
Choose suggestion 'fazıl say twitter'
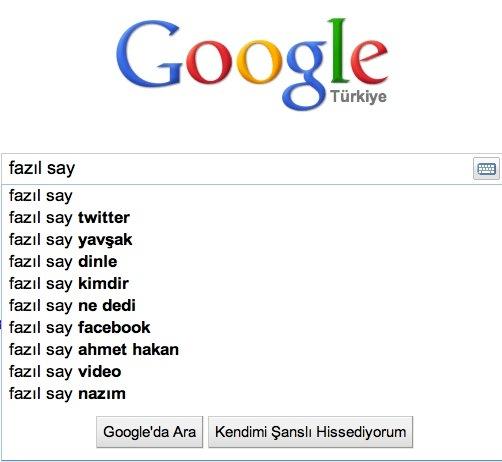point(251,218)
